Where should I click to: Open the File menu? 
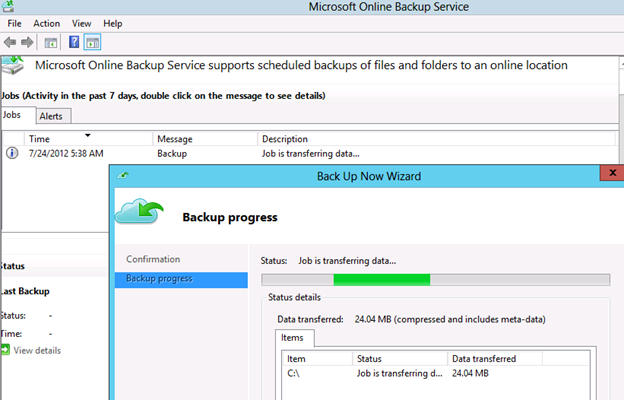14,23
